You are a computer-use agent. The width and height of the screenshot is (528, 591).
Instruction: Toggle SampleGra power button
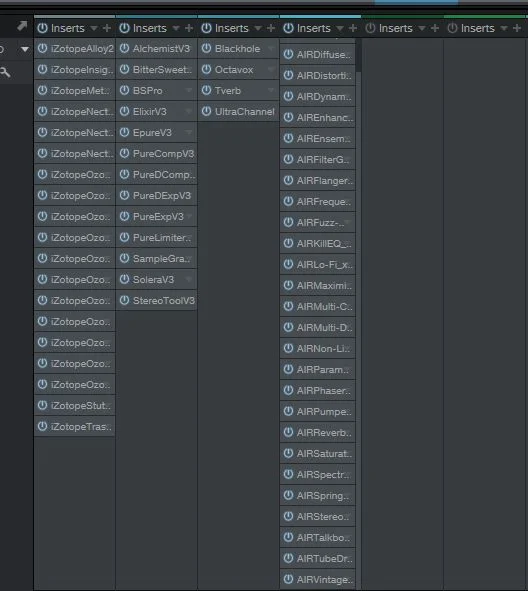(x=124, y=259)
